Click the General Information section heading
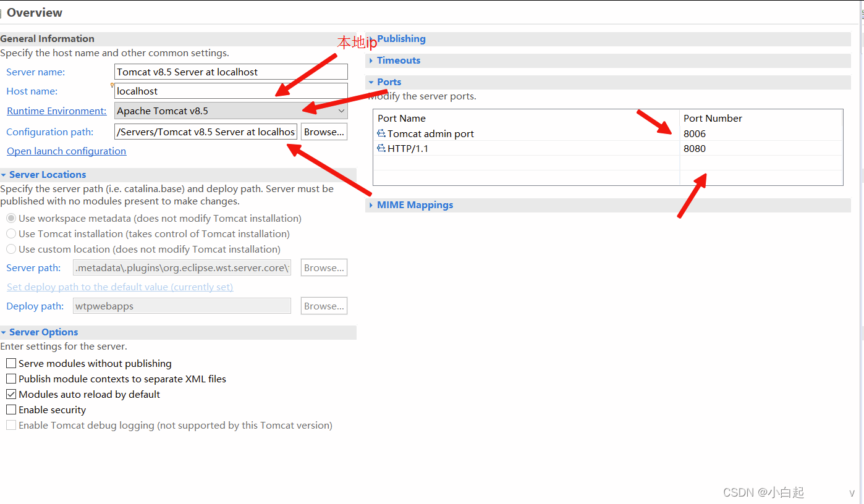Viewport: 864px width, 504px height. coord(48,38)
